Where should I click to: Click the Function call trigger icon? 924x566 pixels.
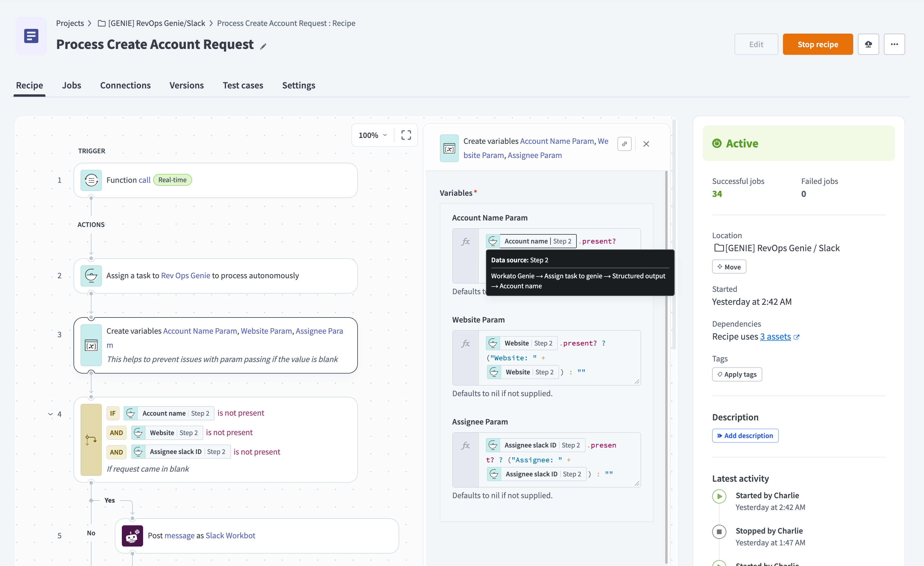point(91,180)
